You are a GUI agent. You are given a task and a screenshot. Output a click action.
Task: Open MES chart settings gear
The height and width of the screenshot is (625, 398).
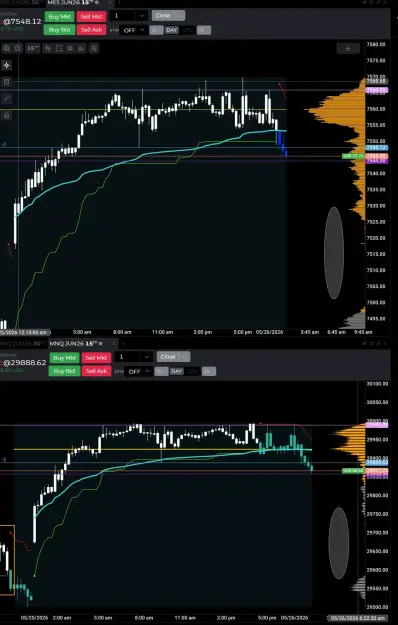pyautogui.click(x=70, y=48)
